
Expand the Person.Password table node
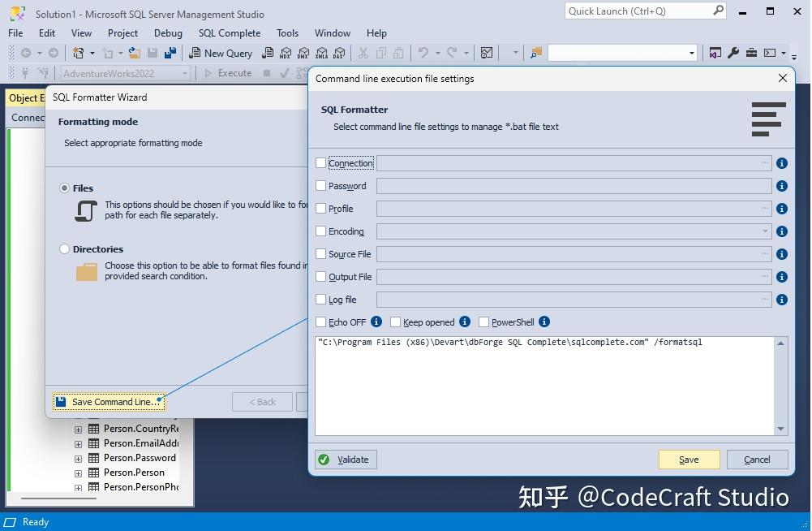78,459
